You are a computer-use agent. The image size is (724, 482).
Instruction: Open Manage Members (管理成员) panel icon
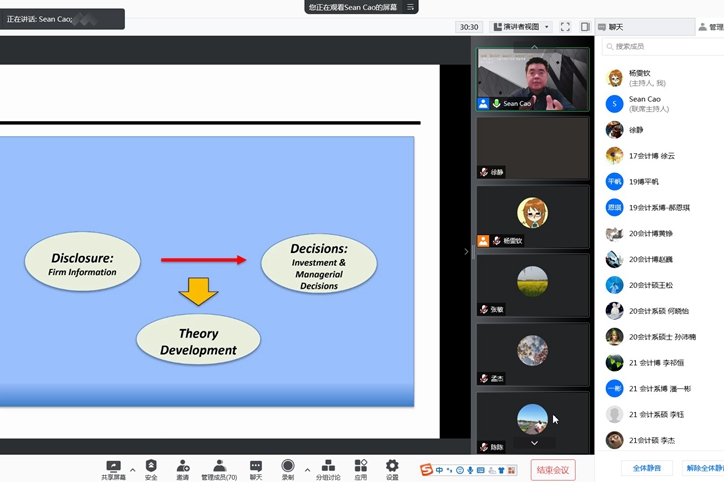[219, 467]
